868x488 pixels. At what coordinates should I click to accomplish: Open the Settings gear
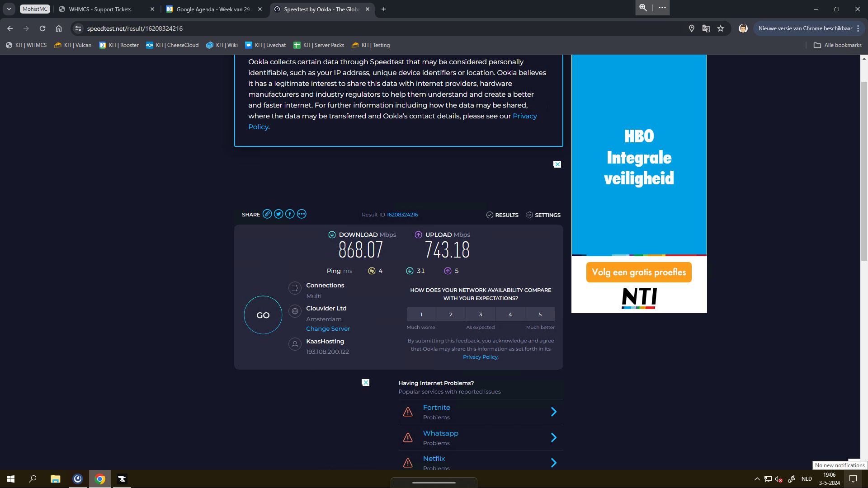529,215
